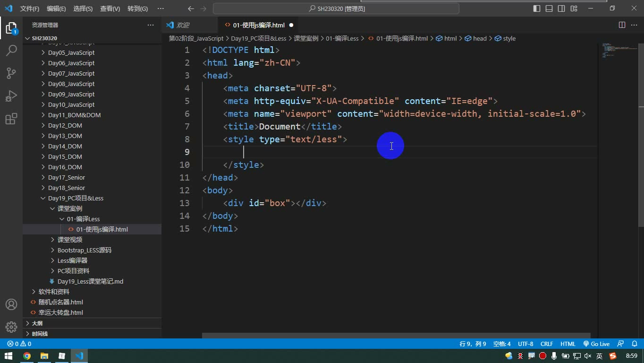Open the Windows Start menu
Screen dimensions: 644x363
pyautogui.click(x=8, y=356)
